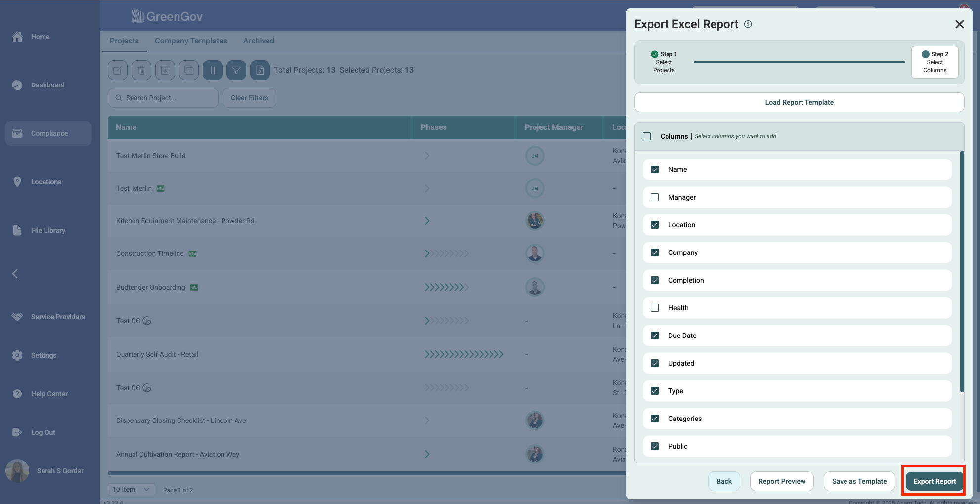Screen dimensions: 980x504
Task: Toggle the select-all Columns checkbox
Action: coord(647,136)
